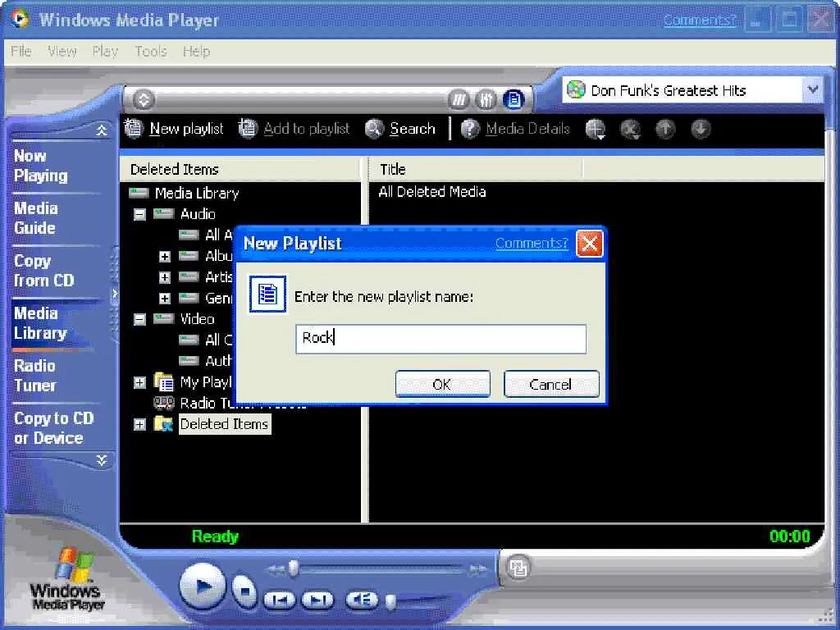The width and height of the screenshot is (840, 630).
Task: Close the New Playlist dialog
Action: pos(589,244)
